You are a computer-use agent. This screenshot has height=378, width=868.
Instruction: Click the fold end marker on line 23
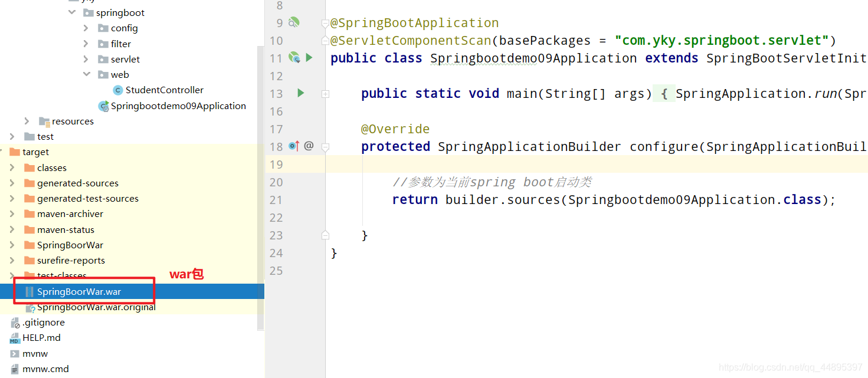tap(325, 235)
